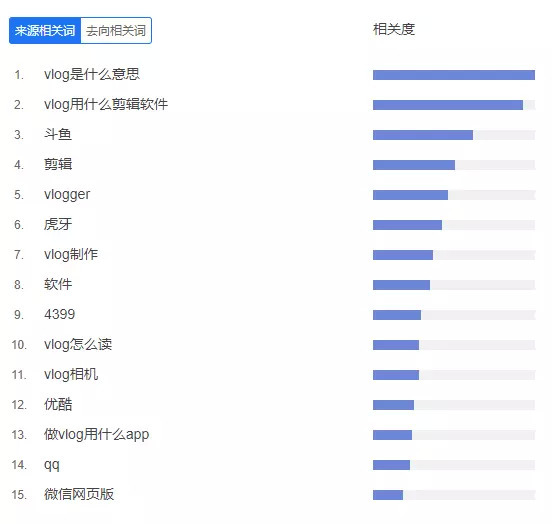Select the qq keyword entry
Image resolution: width=552 pixels, height=524 pixels.
tap(52, 465)
